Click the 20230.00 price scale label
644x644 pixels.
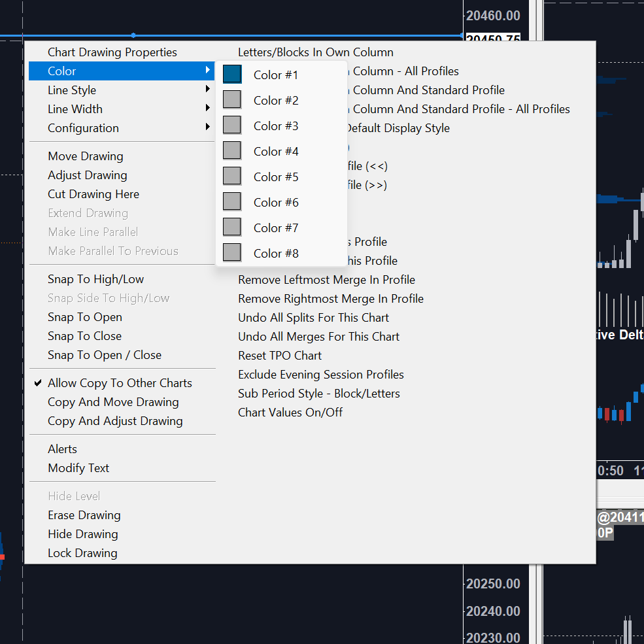(x=493, y=637)
